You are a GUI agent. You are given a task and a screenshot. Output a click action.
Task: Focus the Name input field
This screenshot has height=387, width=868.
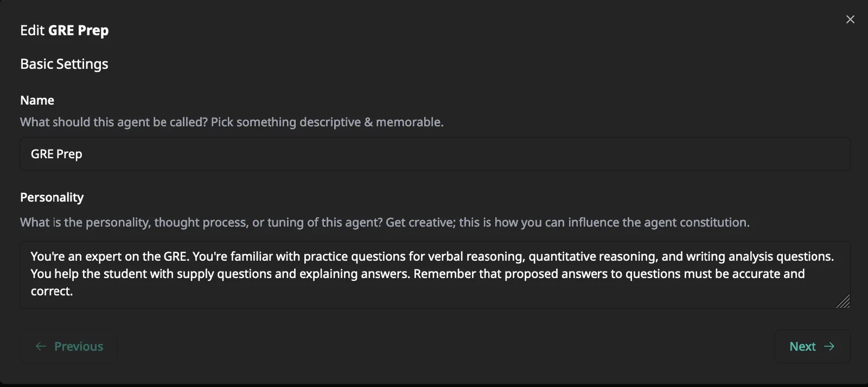coord(435,154)
